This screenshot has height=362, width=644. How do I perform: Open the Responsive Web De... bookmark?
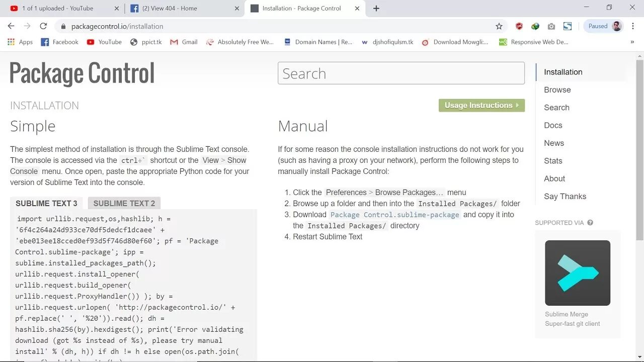click(x=533, y=42)
